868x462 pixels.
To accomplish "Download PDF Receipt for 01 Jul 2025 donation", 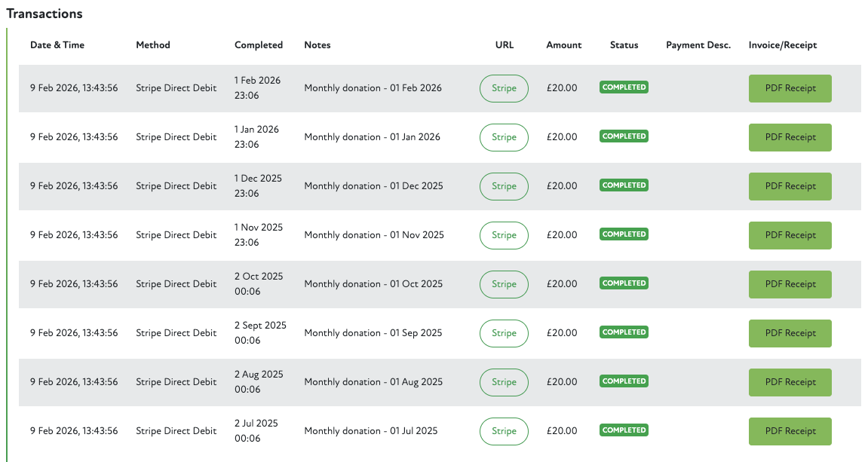I will (790, 431).
